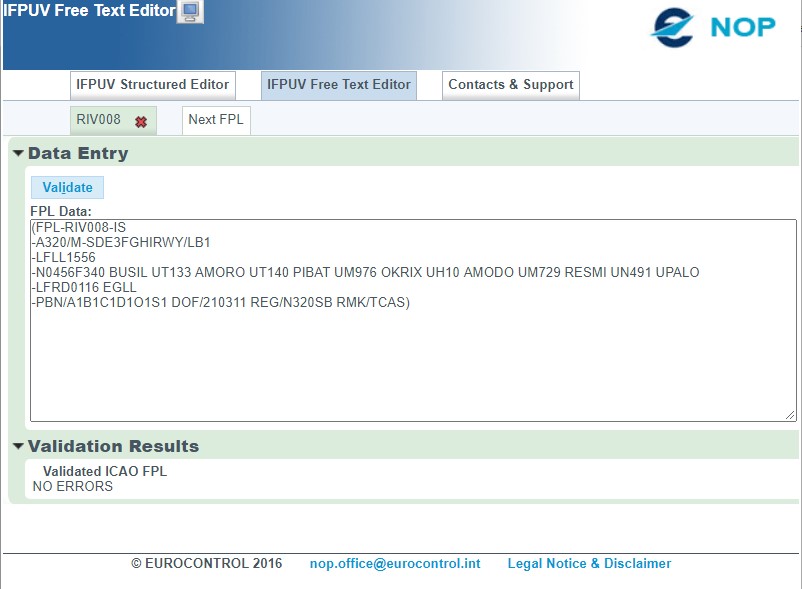Click the -LFLL1556 departure line
The height and width of the screenshot is (589, 802).
click(x=64, y=257)
